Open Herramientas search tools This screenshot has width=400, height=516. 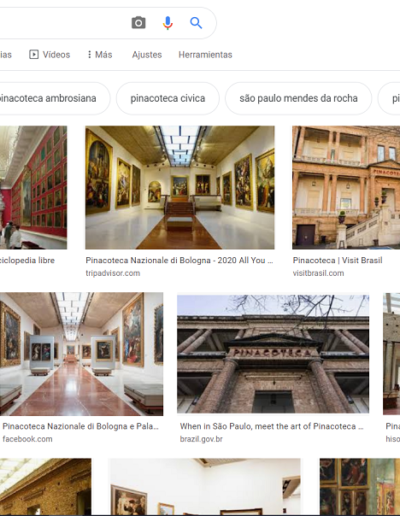point(205,55)
